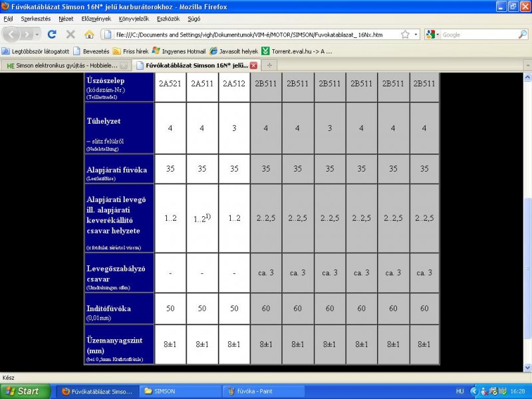This screenshot has width=532, height=399.
Task: Switch to Fúvókatáblázat Firefox taskbar button
Action: click(x=97, y=391)
